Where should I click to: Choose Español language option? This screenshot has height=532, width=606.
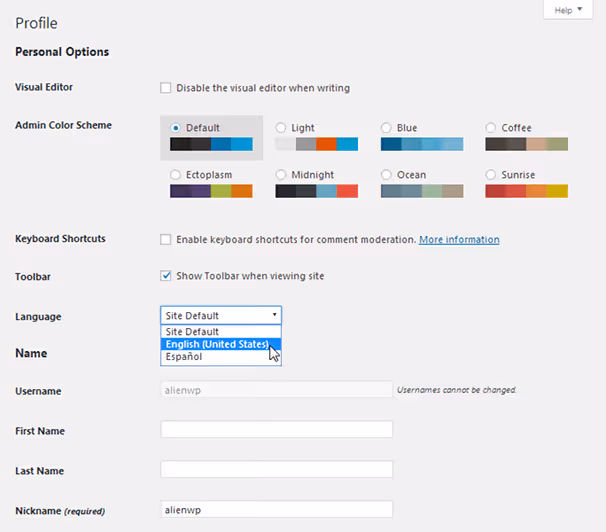click(x=221, y=357)
